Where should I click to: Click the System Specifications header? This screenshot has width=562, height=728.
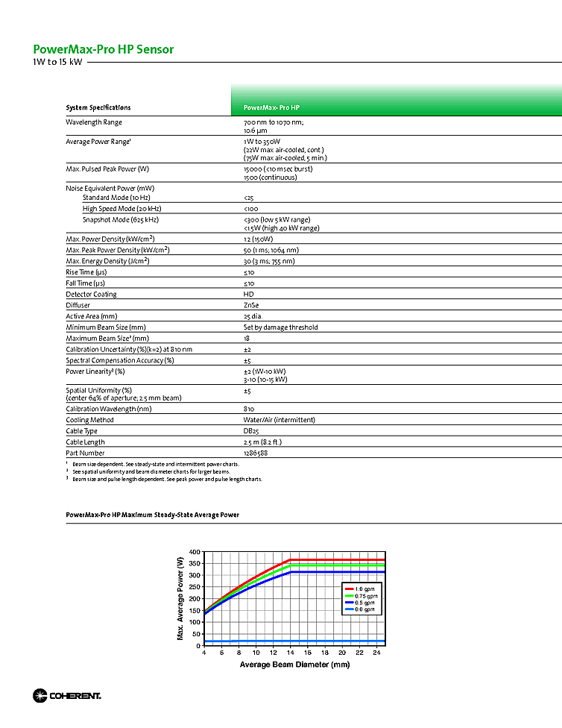[x=98, y=107]
